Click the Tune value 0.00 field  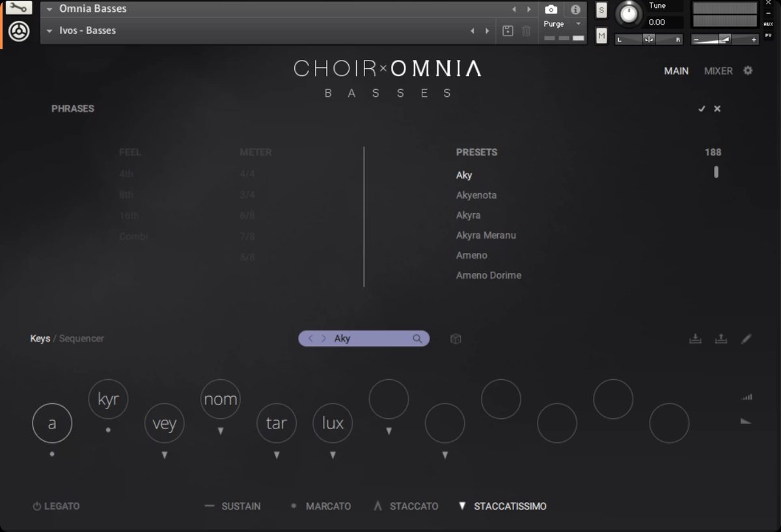pyautogui.click(x=665, y=22)
